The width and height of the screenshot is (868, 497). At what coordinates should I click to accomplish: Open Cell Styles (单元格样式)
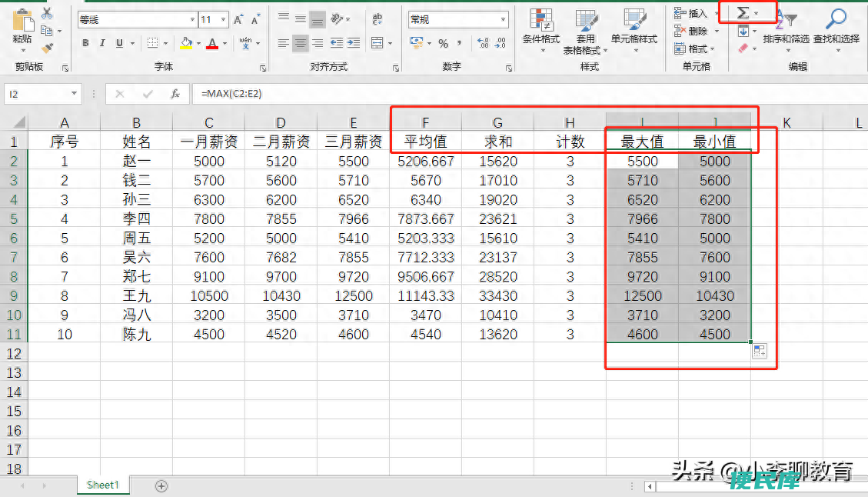(x=634, y=30)
